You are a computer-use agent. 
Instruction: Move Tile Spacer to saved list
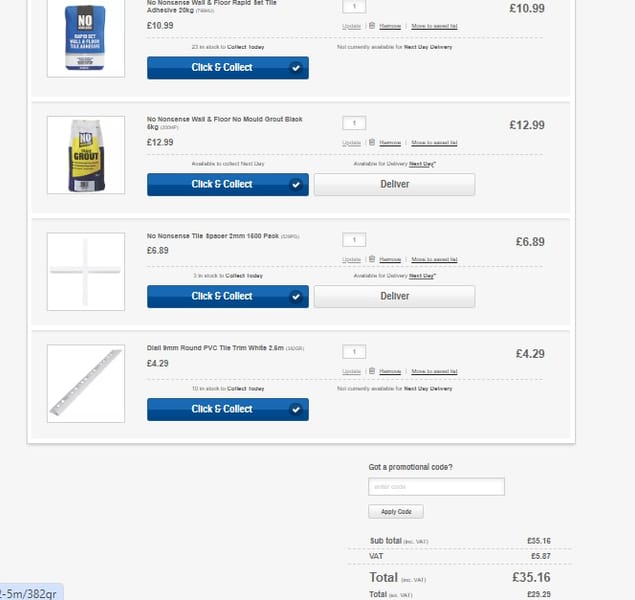[x=434, y=259]
